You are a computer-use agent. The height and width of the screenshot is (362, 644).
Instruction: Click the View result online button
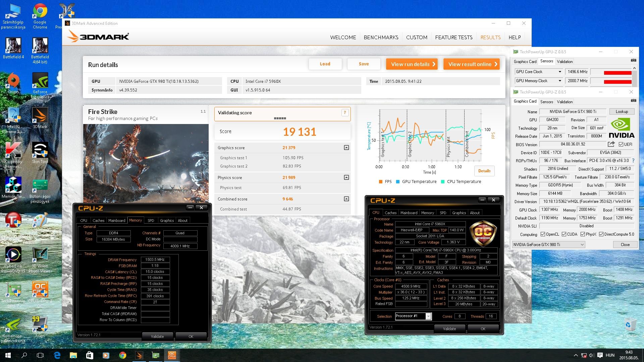(471, 64)
